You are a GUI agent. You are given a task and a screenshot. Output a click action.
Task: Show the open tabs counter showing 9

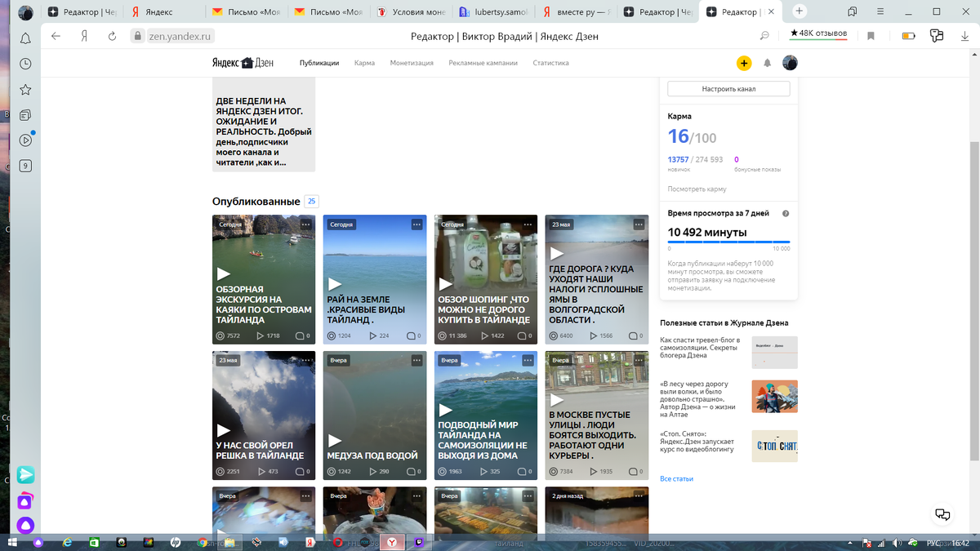coord(25,166)
